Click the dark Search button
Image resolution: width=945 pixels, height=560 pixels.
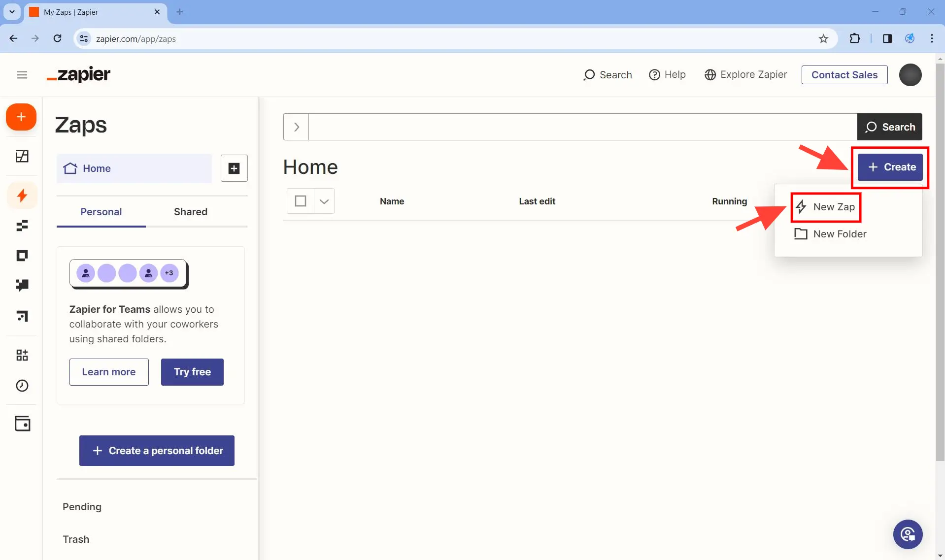[x=890, y=127]
